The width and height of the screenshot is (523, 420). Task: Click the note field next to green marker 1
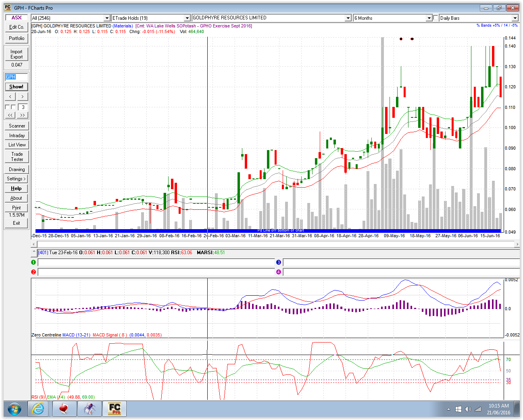click(156, 262)
